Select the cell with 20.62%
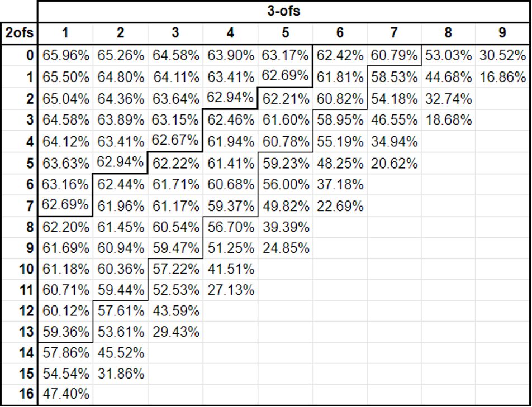Screen dimensions: 532x407 [x=394, y=164]
